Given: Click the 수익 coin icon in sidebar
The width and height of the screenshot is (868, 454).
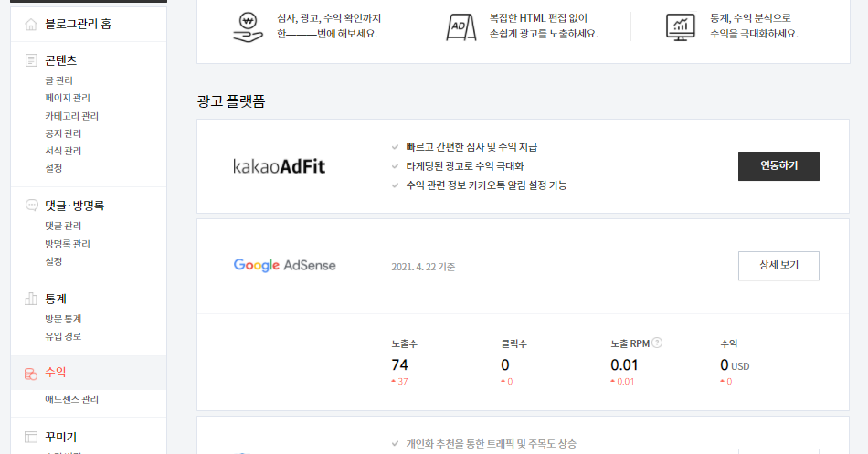Looking at the screenshot, I should (31, 374).
